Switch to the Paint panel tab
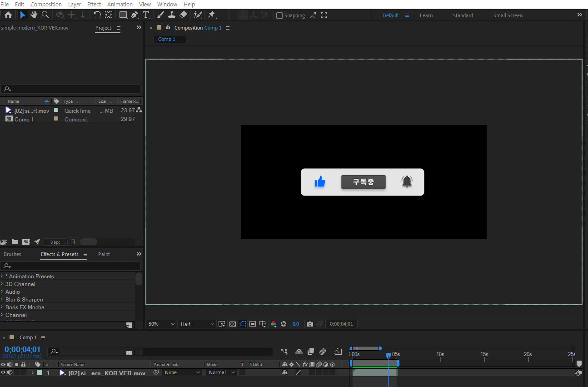588x387 pixels. [x=104, y=254]
